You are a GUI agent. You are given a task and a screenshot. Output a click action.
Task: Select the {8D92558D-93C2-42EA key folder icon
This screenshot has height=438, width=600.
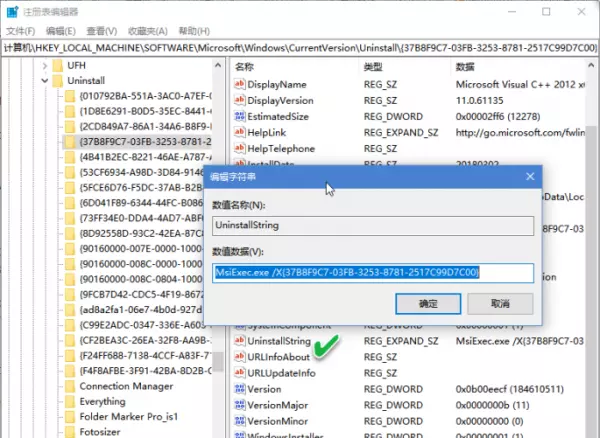click(x=70, y=233)
